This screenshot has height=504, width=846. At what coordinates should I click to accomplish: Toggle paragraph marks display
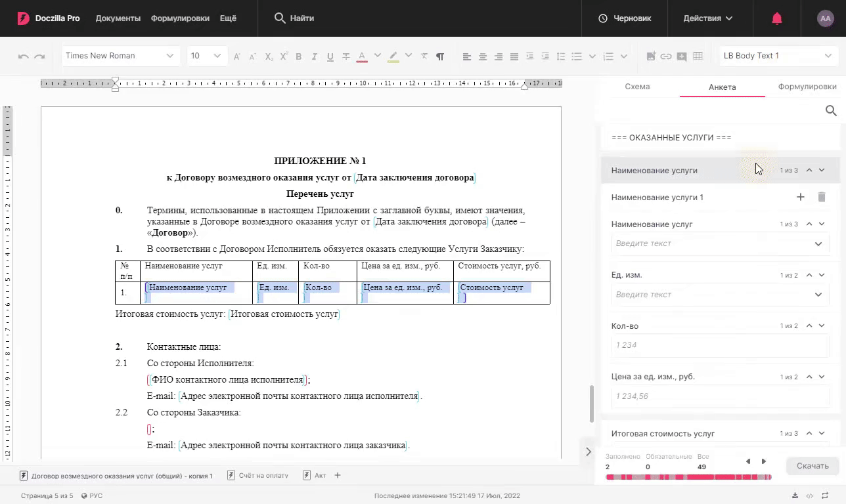pos(440,56)
